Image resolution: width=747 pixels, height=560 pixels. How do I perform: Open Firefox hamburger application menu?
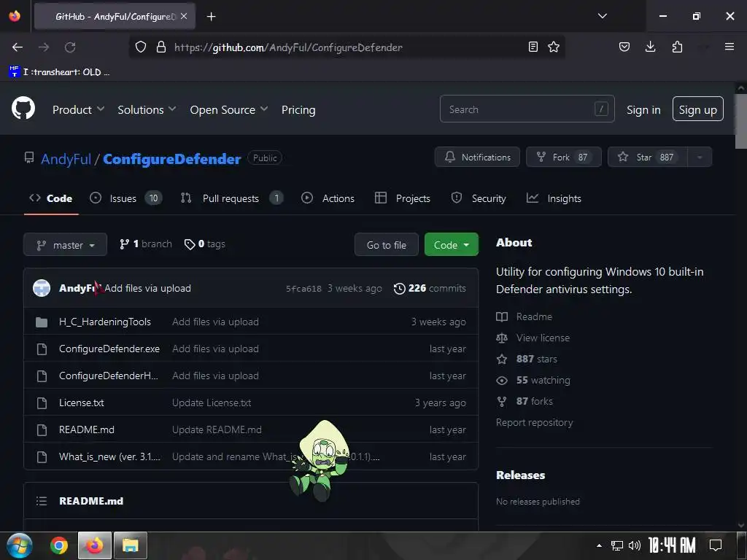[x=729, y=47]
